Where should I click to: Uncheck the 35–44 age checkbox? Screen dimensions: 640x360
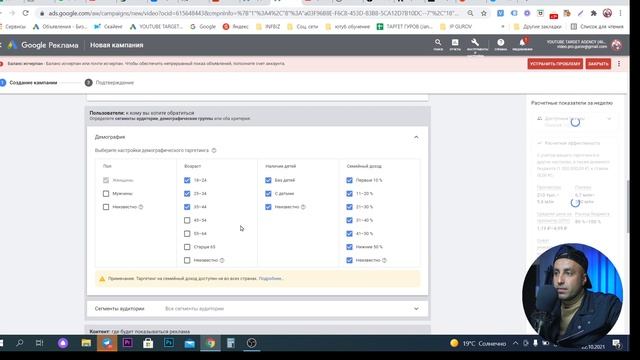coord(187,207)
